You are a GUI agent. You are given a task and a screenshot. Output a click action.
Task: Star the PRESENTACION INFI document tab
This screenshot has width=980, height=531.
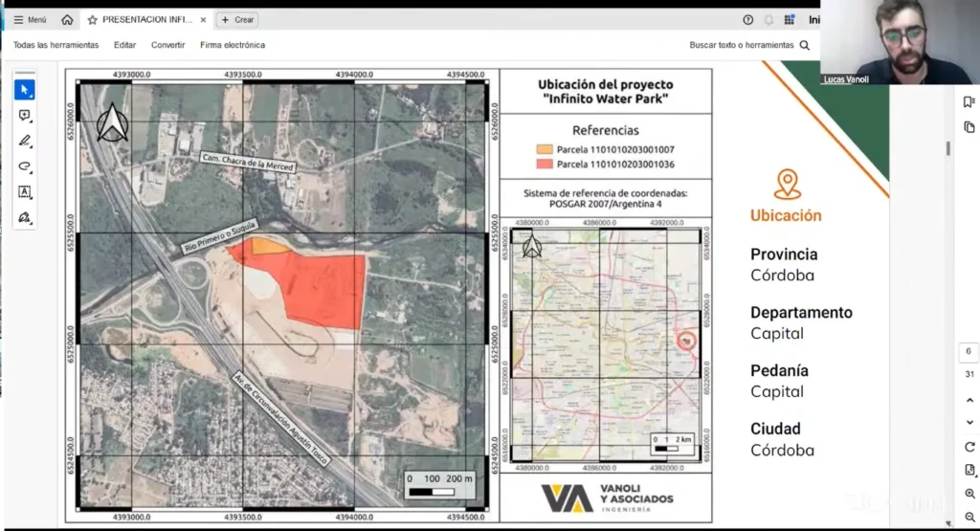pyautogui.click(x=92, y=19)
